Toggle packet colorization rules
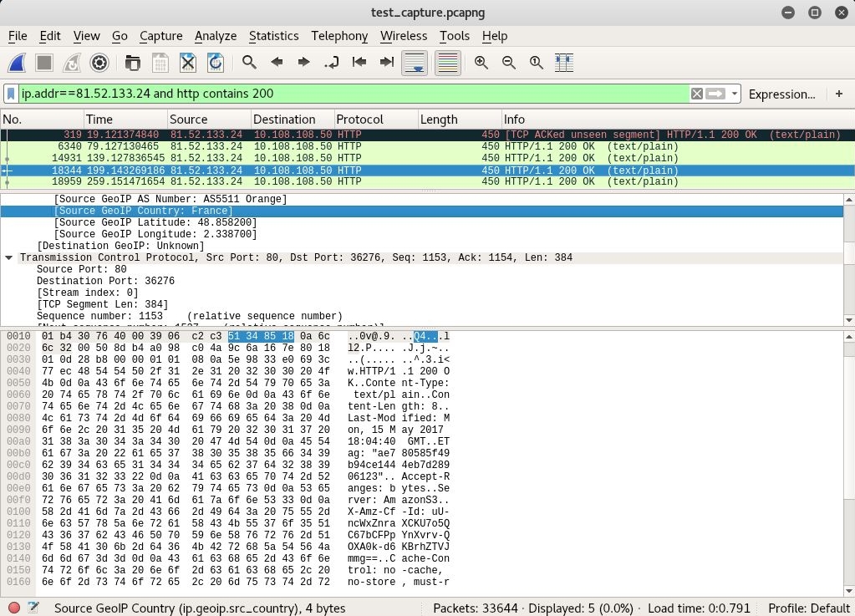Image resolution: width=855 pixels, height=616 pixels. [x=447, y=63]
